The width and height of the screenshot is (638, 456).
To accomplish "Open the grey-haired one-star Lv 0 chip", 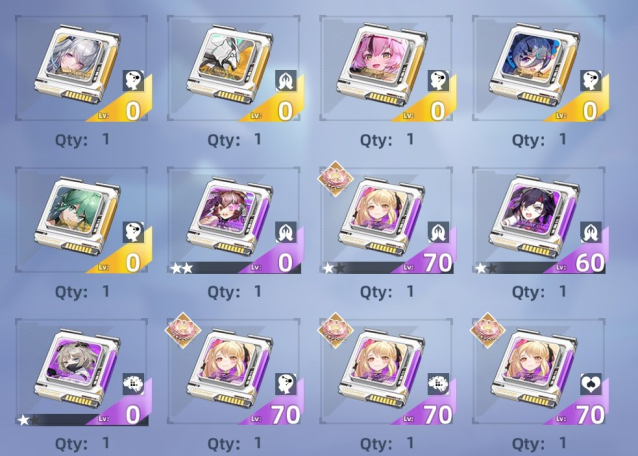I will [81, 372].
